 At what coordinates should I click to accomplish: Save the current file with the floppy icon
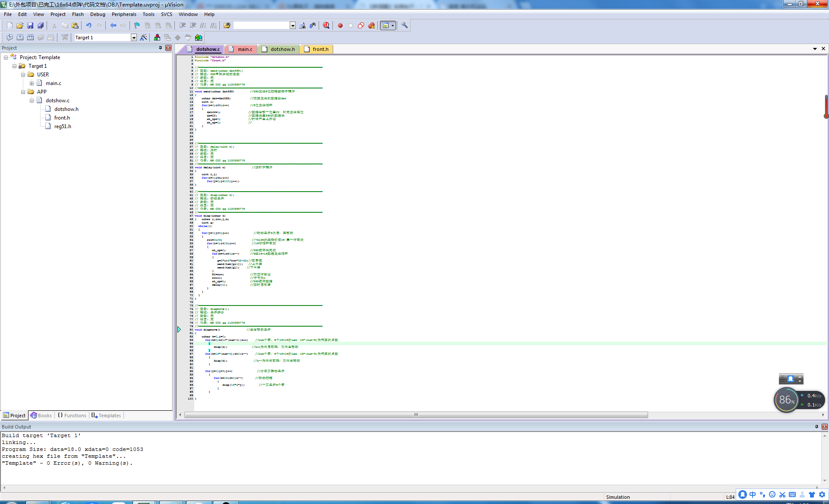pyautogui.click(x=30, y=25)
